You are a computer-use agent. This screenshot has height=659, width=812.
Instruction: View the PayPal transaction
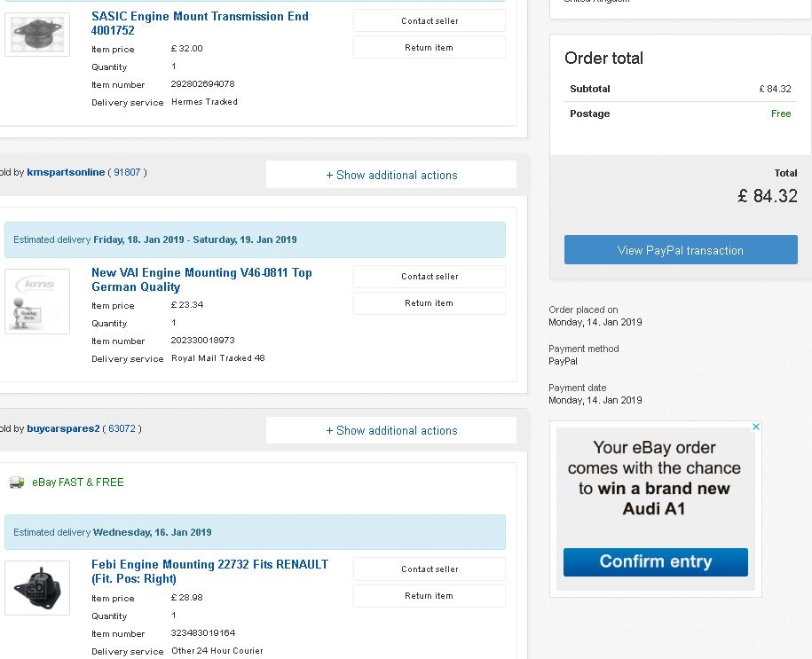click(x=681, y=250)
